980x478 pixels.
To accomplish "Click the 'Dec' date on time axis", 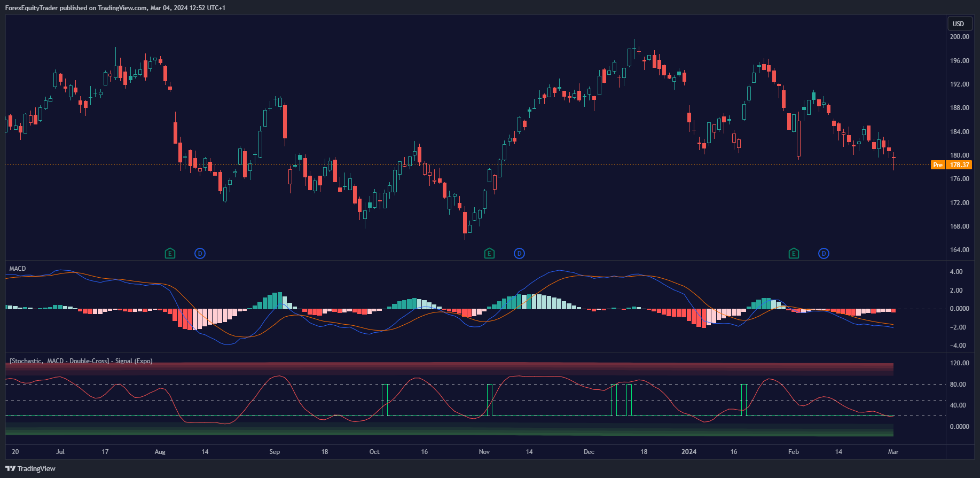I will (x=589, y=452).
